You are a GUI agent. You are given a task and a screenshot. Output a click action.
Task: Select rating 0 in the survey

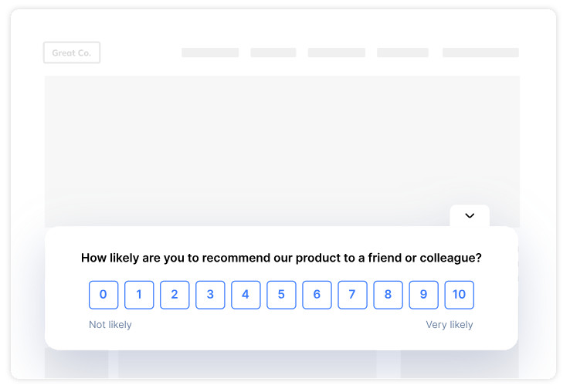click(103, 295)
